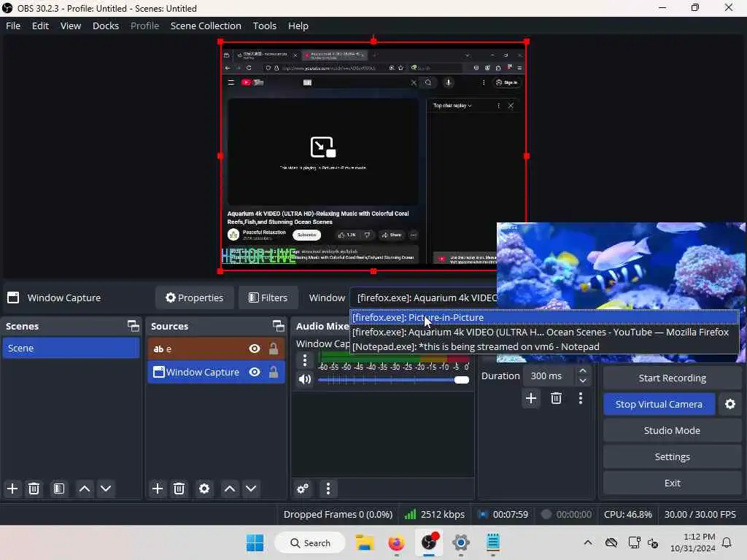The image size is (747, 560).
Task: Toggle visibility of Window Capture source
Action: 255,372
